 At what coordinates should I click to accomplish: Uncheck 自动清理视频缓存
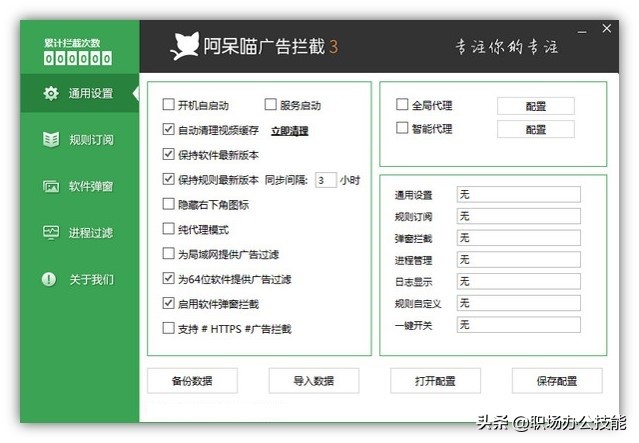pyautogui.click(x=168, y=129)
